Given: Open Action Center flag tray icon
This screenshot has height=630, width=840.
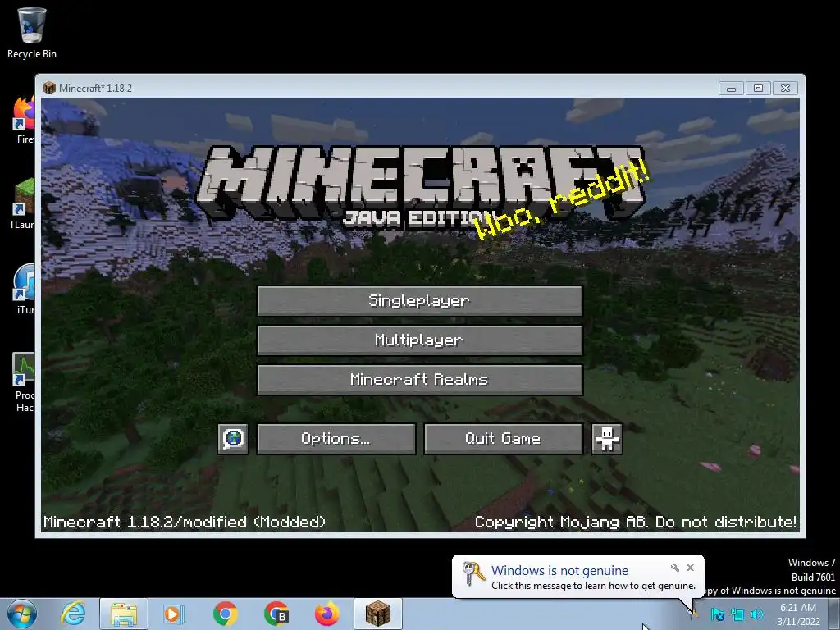Looking at the screenshot, I should [x=717, y=614].
